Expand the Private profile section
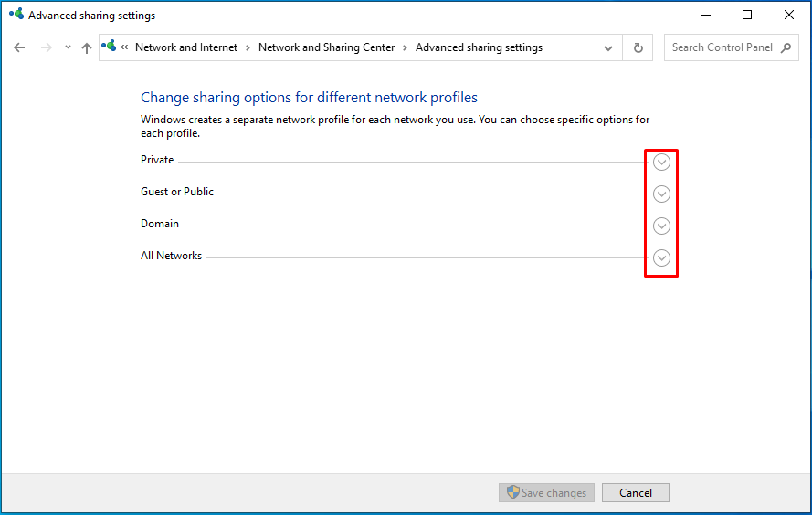This screenshot has width=812, height=515. [x=661, y=162]
